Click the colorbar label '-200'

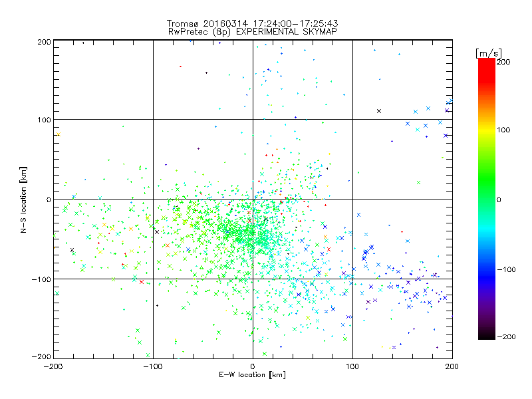point(506,336)
